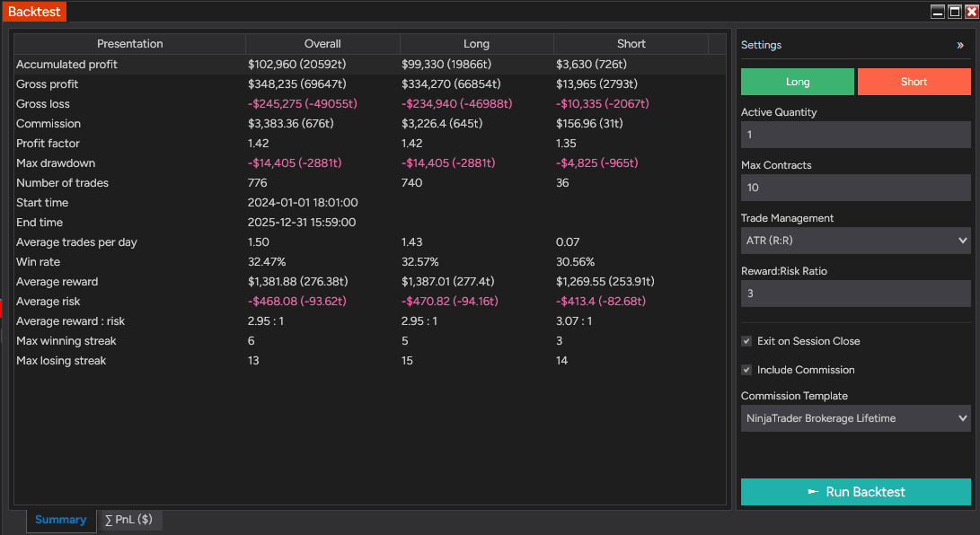Click overall number of trades 776
Screen dimensions: 980x535
tap(258, 183)
